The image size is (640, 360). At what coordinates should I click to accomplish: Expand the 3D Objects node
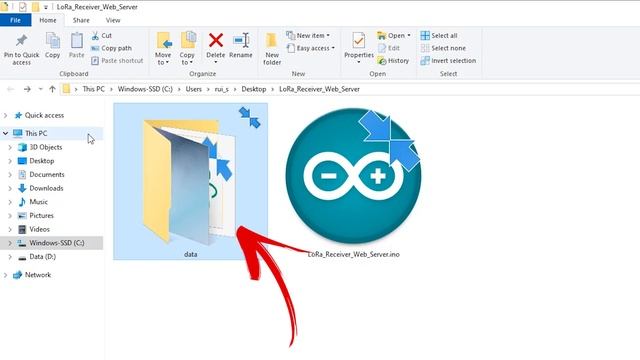point(10,147)
